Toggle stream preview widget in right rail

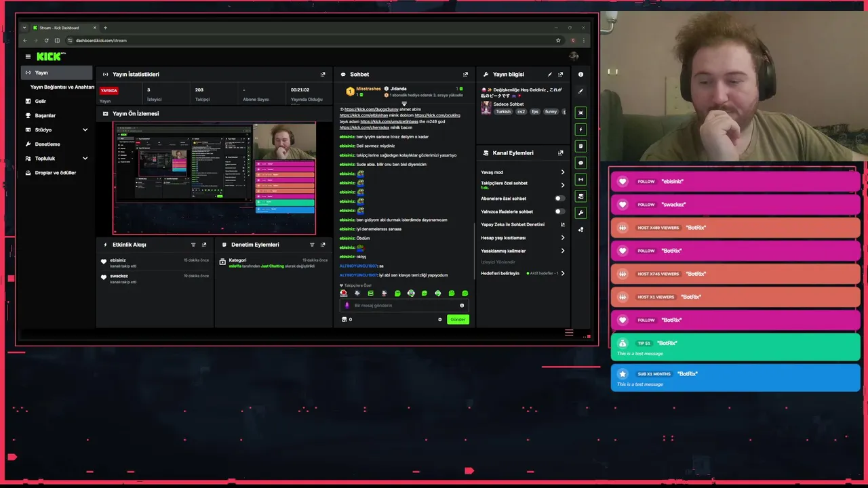[x=580, y=113]
